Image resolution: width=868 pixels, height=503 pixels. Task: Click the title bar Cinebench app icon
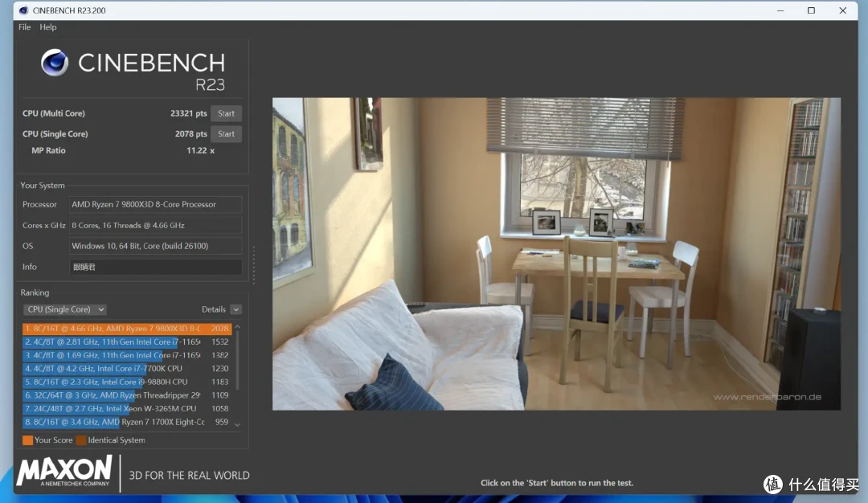(23, 10)
